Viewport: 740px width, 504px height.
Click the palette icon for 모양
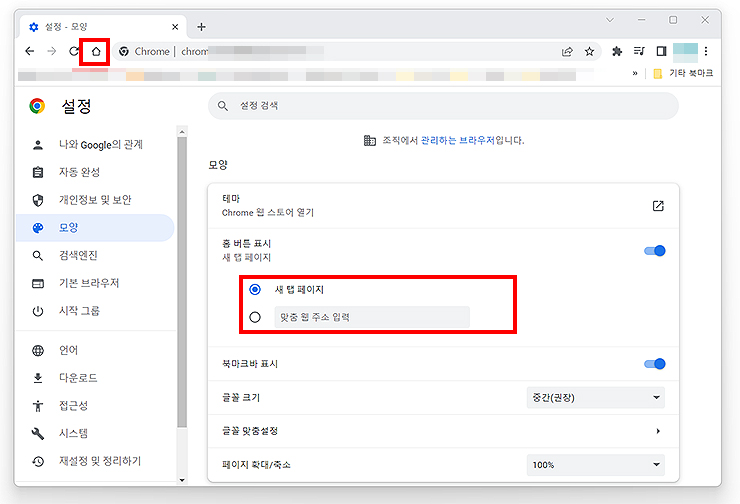point(38,228)
